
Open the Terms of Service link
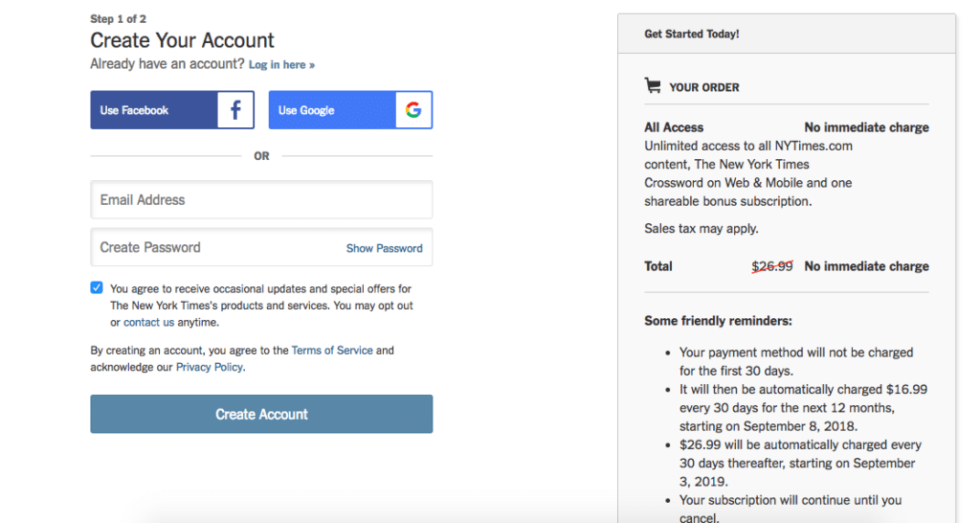[332, 351]
